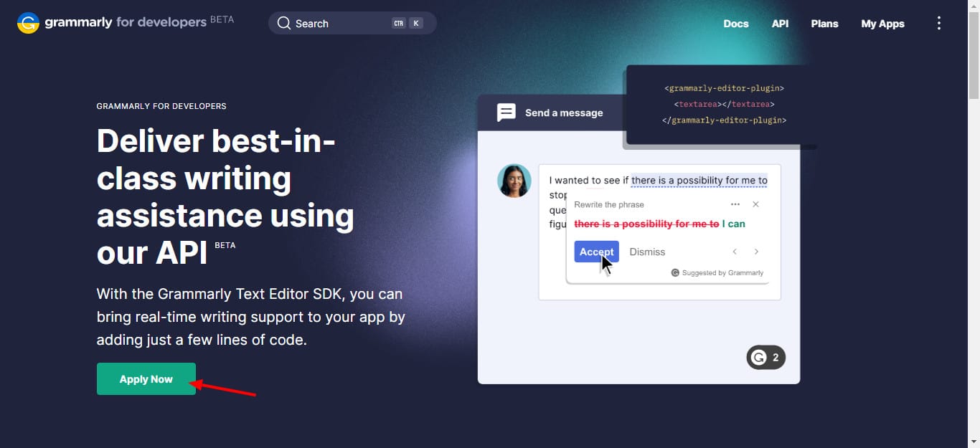Click the search magnifier icon
Screen dimensions: 980x448
pos(284,23)
